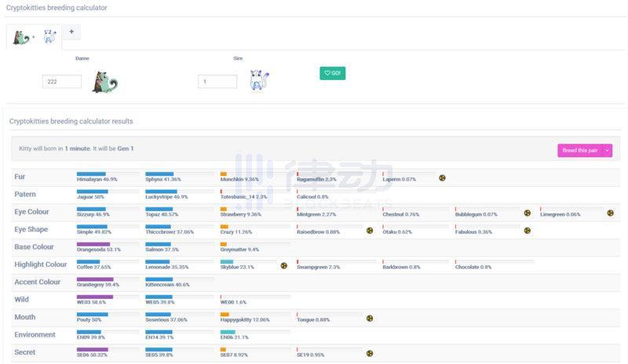Click the Himalayan fur percentage bar
Viewport: 628px width, 364px height.
(91, 173)
